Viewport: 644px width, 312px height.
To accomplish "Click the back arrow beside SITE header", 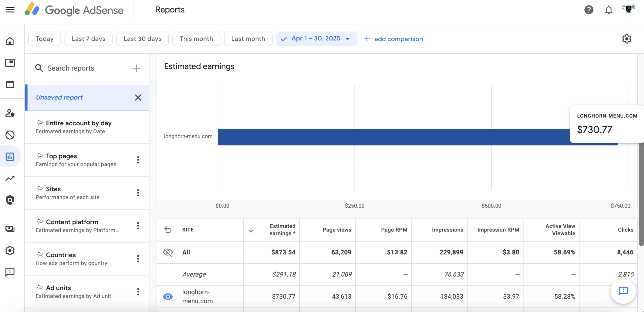I will click(168, 229).
